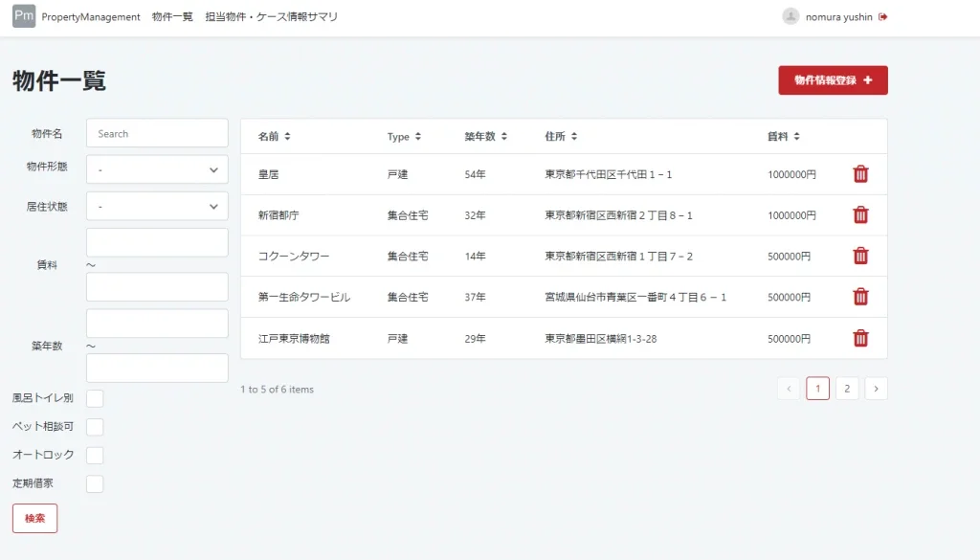Click the logout icon beside nomura yushin
This screenshot has width=980, height=560.
point(882,16)
